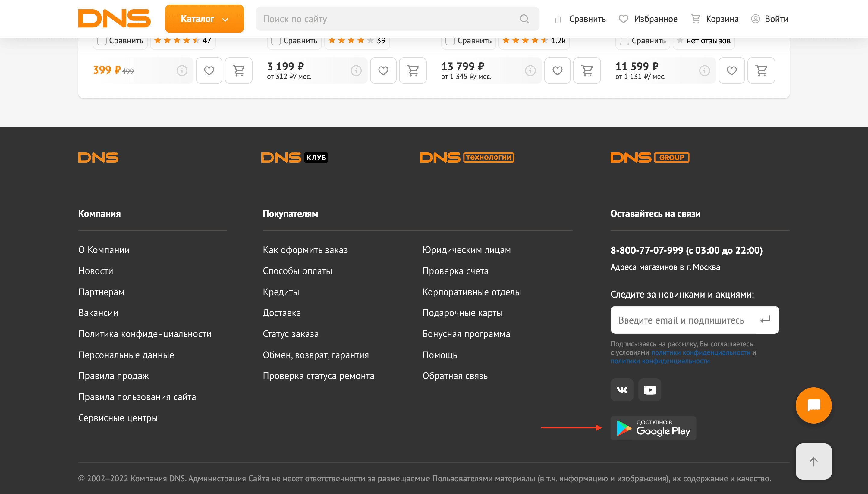This screenshot has width=868, height=494.
Task: Open Google Play download badge
Action: click(653, 428)
